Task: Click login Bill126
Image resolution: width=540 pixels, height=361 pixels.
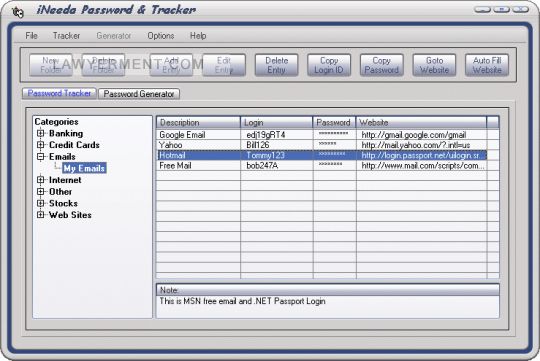Action: 258,145
